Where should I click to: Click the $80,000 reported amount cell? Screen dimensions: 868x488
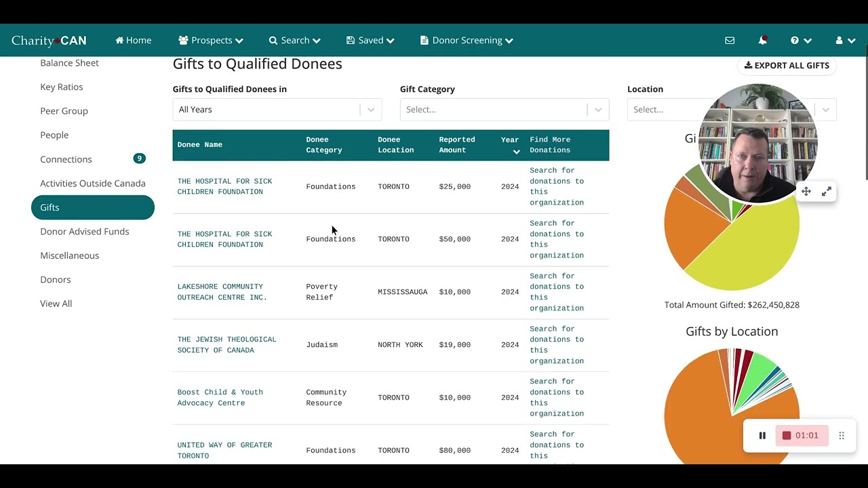455,451
